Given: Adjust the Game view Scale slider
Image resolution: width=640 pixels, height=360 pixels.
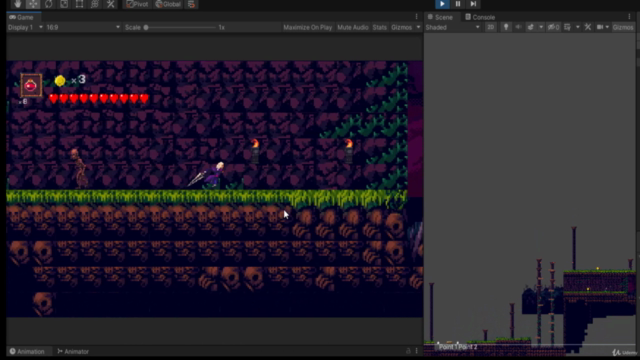Looking at the screenshot, I should (180, 27).
